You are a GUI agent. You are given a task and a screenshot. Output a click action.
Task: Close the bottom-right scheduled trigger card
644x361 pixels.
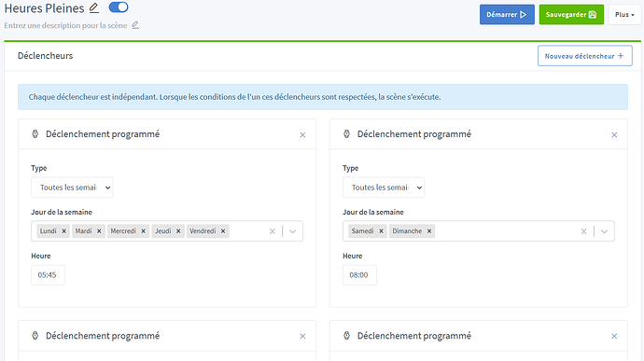(x=614, y=336)
